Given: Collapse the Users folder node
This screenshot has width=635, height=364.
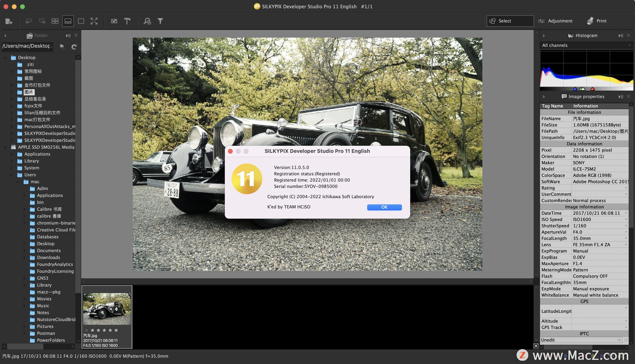Looking at the screenshot, I should tap(11, 175).
